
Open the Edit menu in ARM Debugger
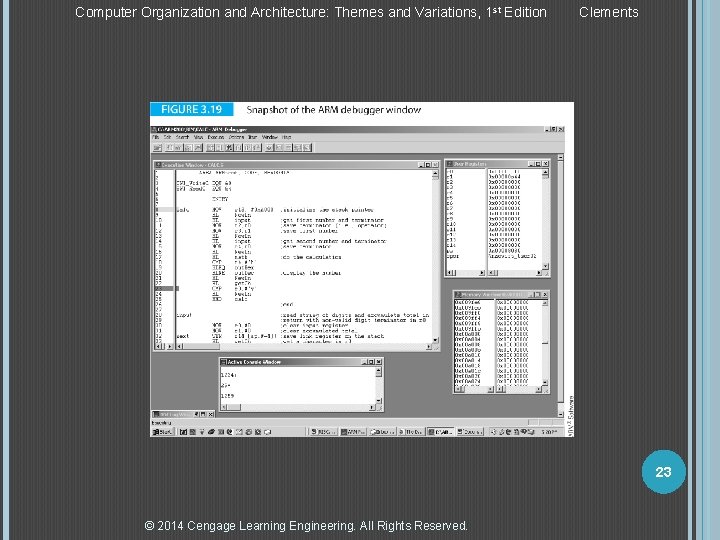pyautogui.click(x=168, y=137)
